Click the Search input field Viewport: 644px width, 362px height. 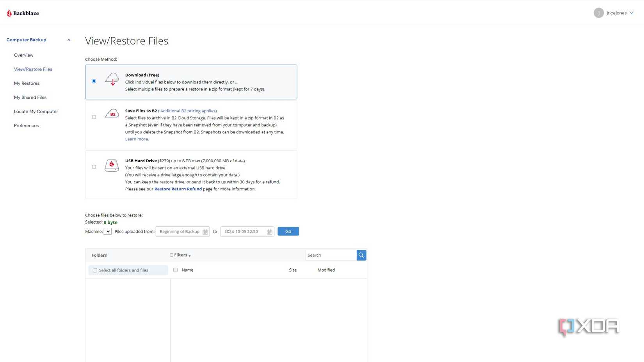tap(331, 255)
